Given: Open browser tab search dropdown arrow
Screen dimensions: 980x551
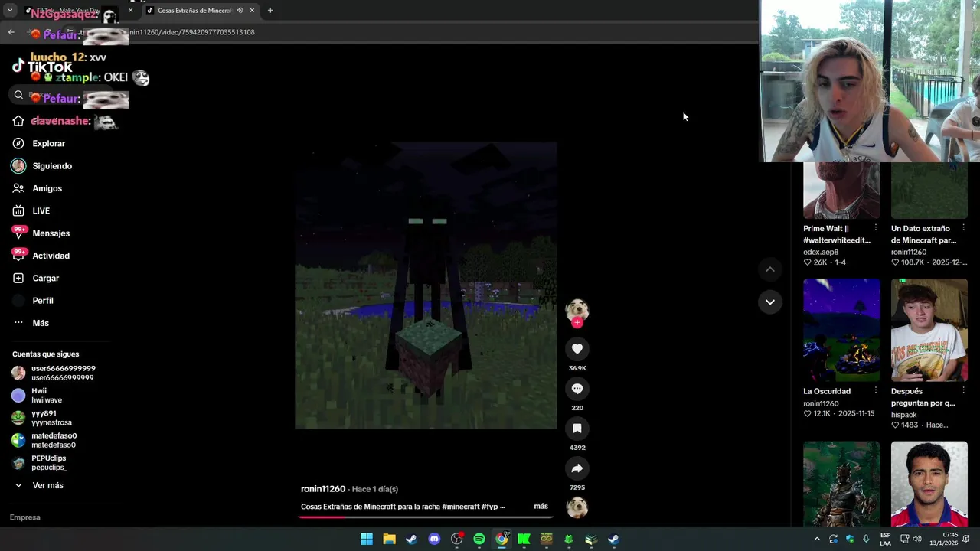Looking at the screenshot, I should pos(9,11).
